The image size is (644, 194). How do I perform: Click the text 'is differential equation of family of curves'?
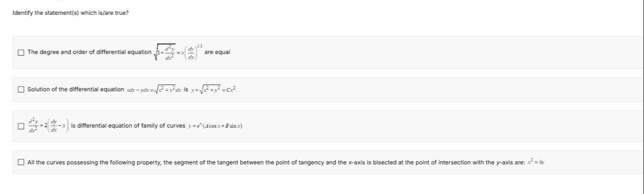(x=128, y=126)
